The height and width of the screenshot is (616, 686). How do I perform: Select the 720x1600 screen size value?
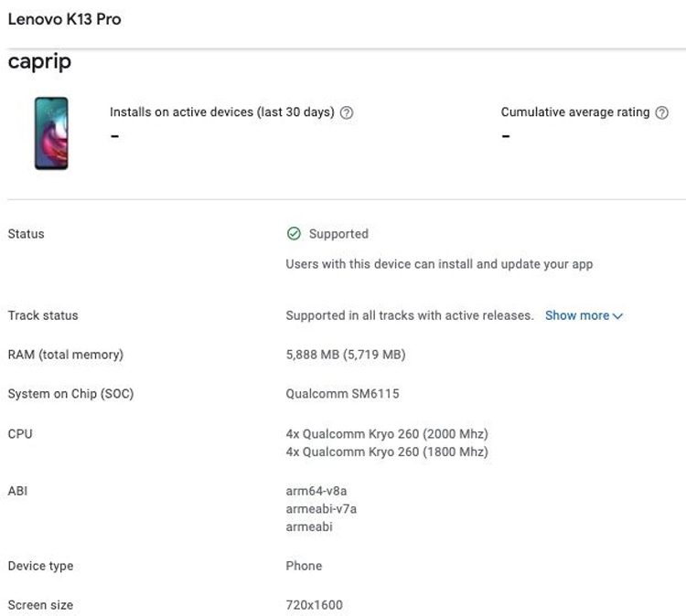314,605
